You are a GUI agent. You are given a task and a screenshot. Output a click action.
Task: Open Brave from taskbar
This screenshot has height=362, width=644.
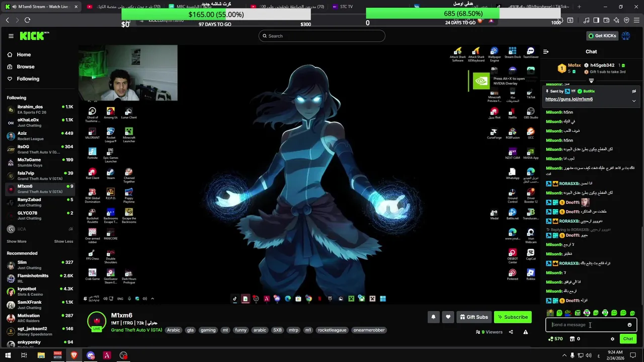point(74,355)
